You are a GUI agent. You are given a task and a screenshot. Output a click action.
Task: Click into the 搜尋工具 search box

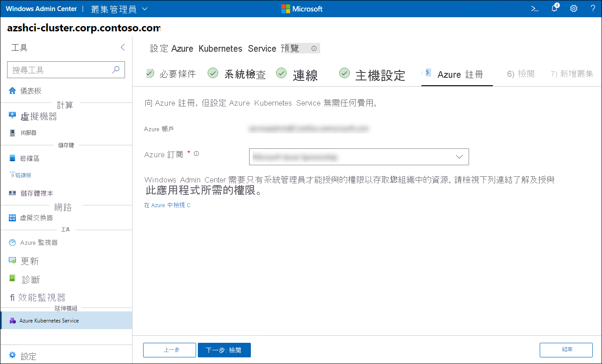pos(66,70)
